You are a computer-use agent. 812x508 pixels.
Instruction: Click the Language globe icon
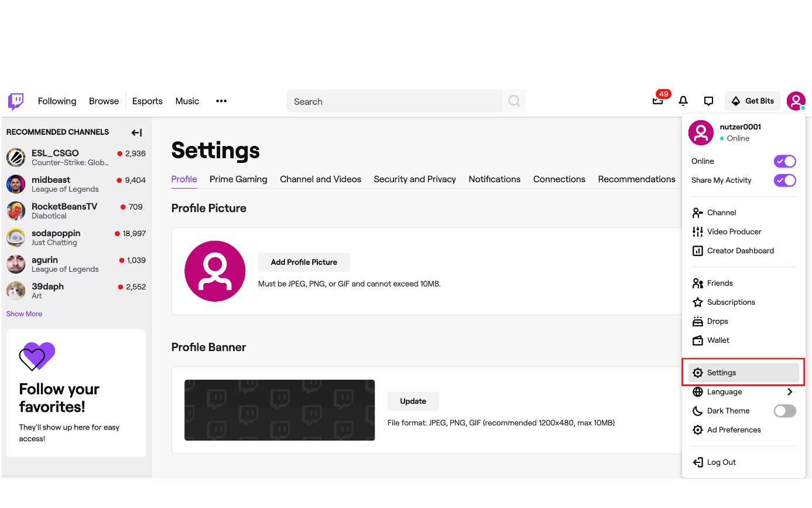click(x=697, y=392)
